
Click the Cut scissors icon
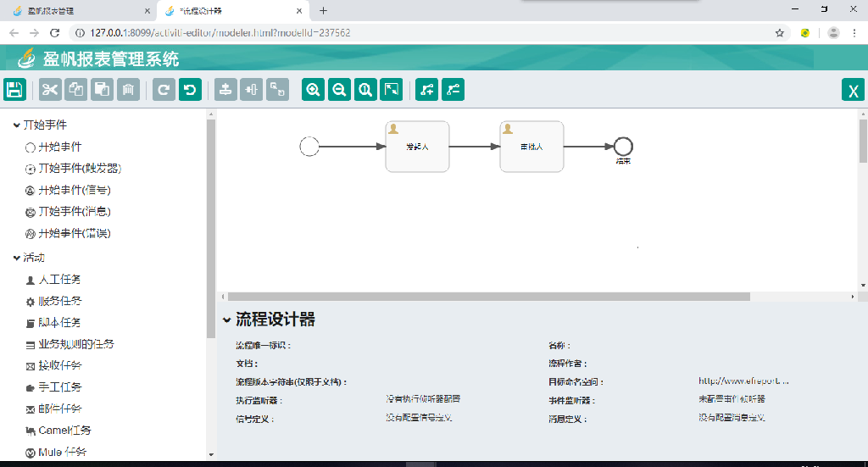pos(50,90)
